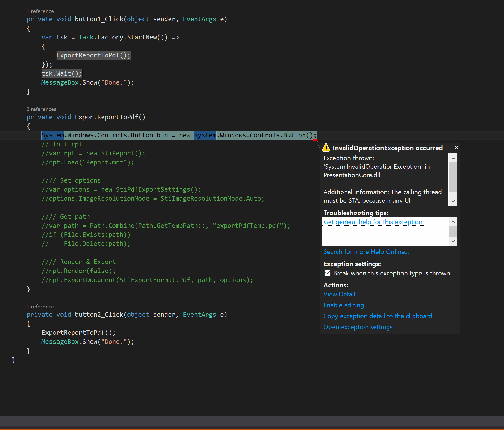This screenshot has height=430, width=504.
Task: Open 'Get general help for this exception' link
Action: click(x=374, y=222)
